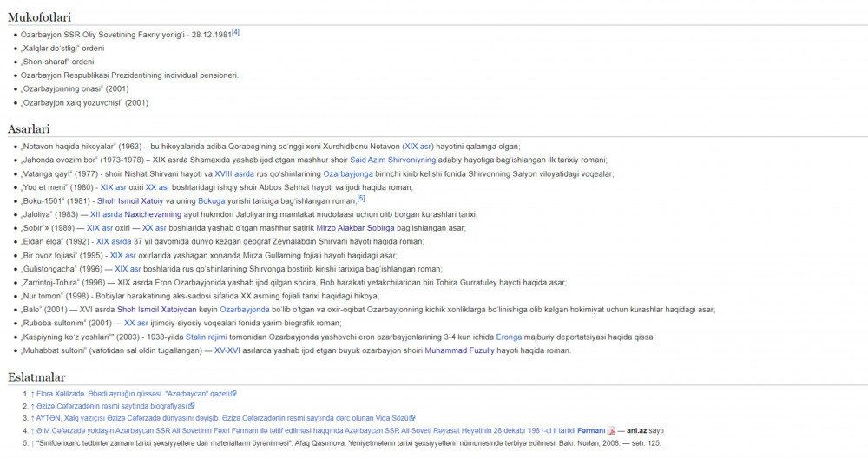Open the Muhammad Fuzuliy link
Viewport: 868px width, 458px height.
point(459,350)
